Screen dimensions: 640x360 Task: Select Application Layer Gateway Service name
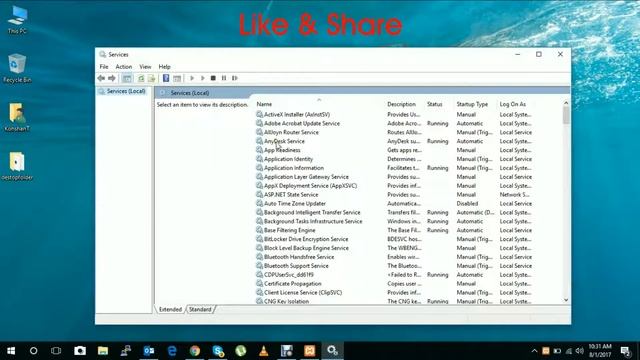pyautogui.click(x=306, y=177)
